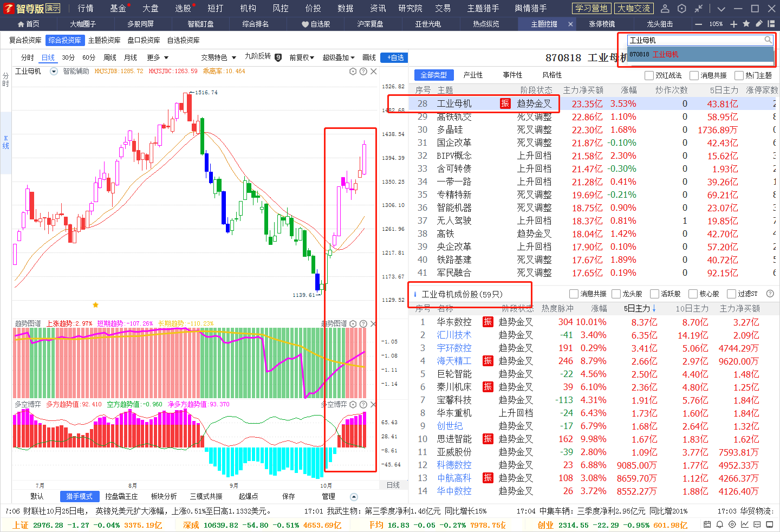Close the 多空博弈 indicator panel
This screenshot has width=780, height=532.
373,404
